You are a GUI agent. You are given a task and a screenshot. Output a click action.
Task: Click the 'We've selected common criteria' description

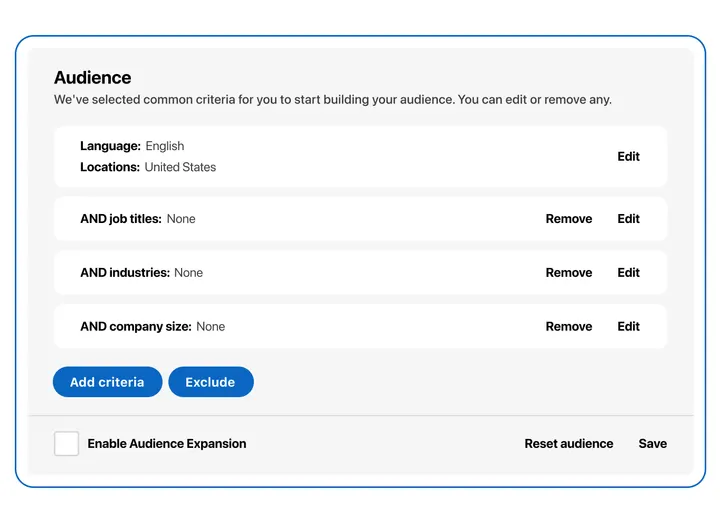pyautogui.click(x=332, y=100)
